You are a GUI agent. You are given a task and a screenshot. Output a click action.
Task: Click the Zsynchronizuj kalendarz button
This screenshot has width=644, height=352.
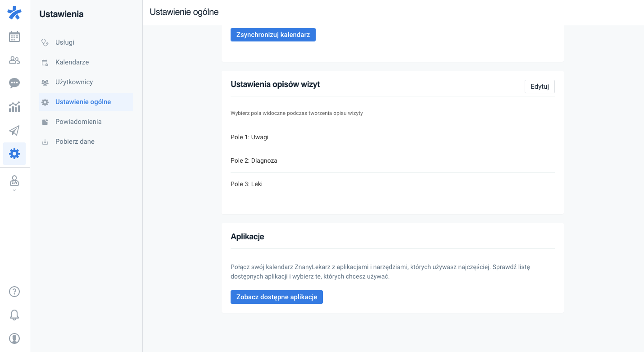(273, 35)
